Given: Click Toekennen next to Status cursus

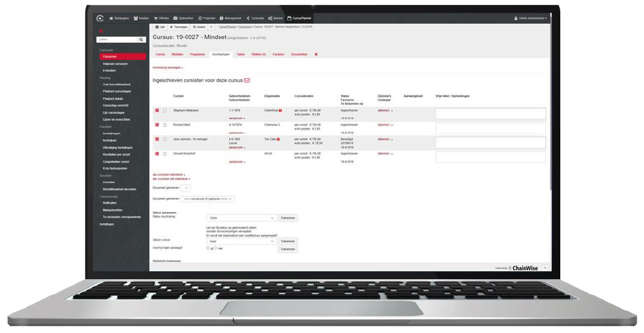Looking at the screenshot, I should click(288, 241).
